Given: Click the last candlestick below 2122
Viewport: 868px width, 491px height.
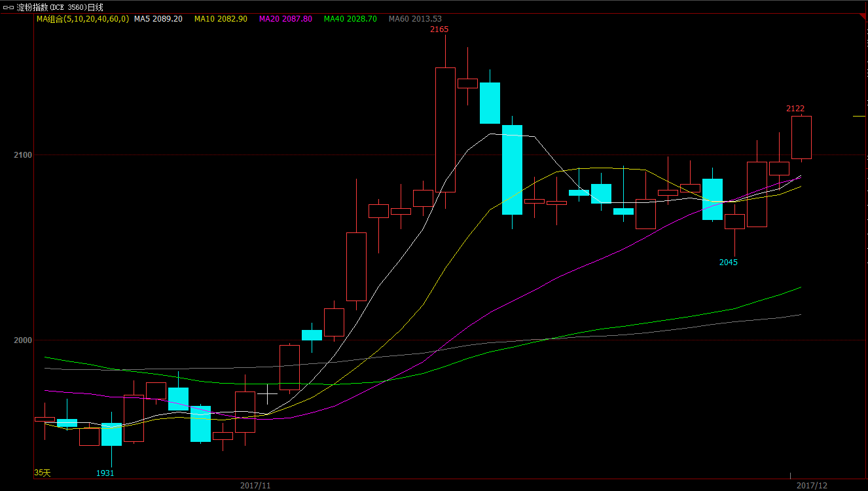Looking at the screenshot, I should click(801, 137).
